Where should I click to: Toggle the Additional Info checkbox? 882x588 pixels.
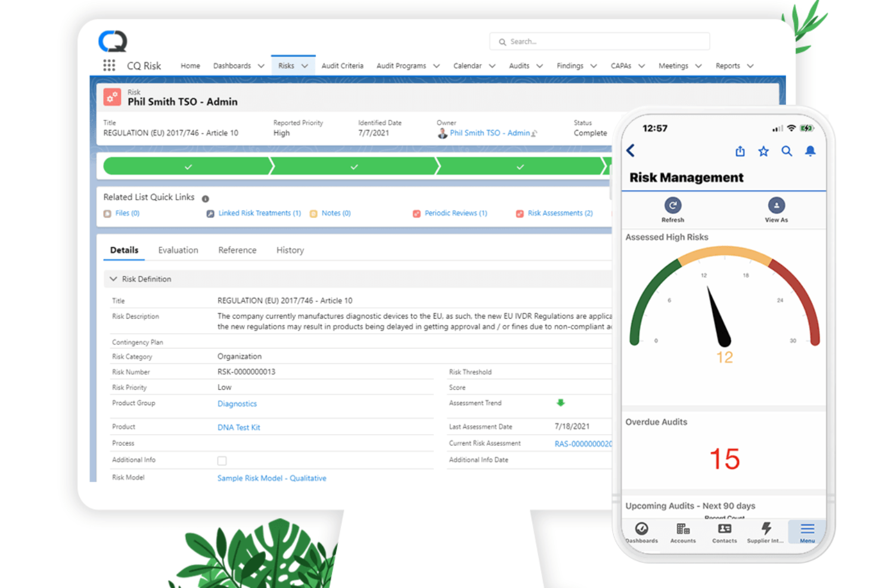[x=222, y=460]
